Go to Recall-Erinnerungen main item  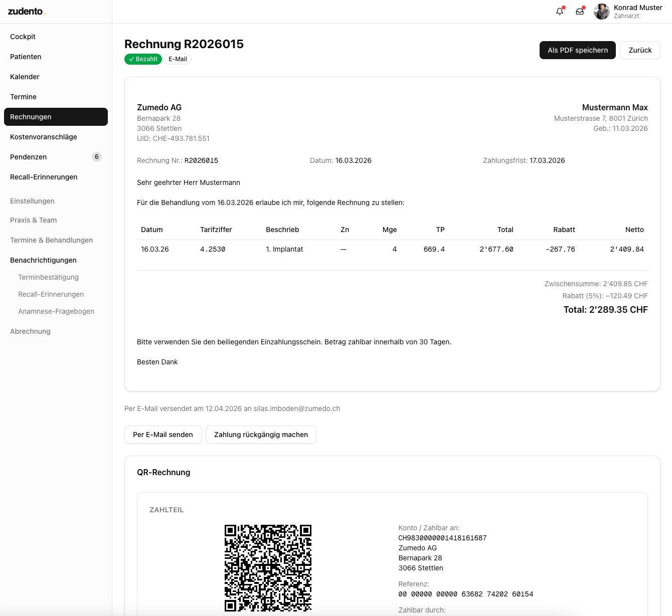[x=56, y=177]
